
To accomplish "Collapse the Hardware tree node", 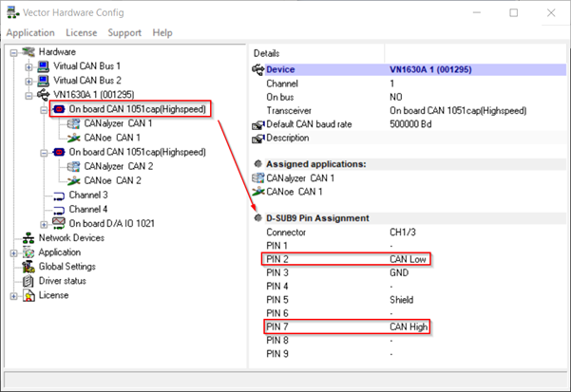I will tap(14, 52).
